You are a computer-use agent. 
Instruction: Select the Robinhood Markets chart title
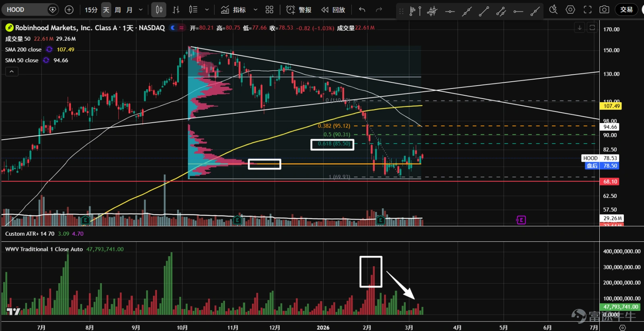click(90, 28)
